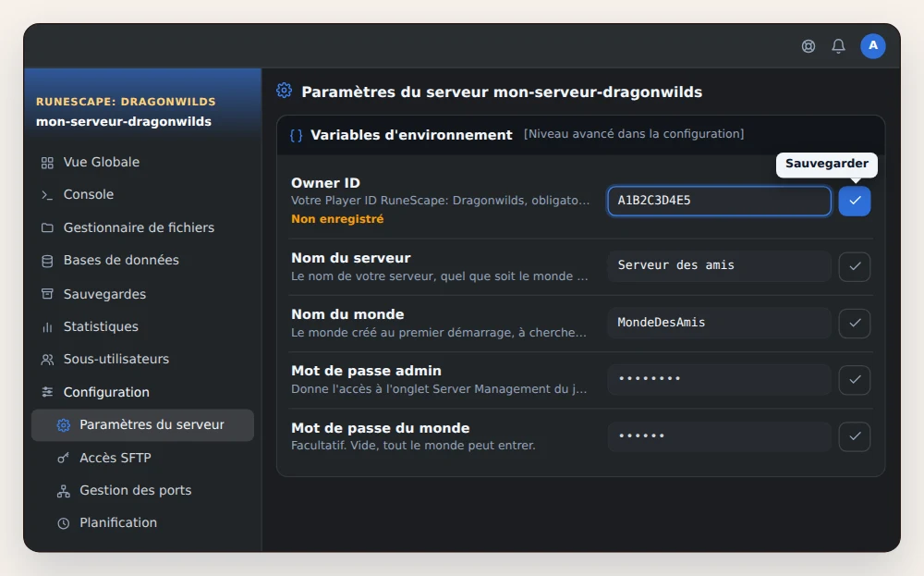Save the Mot de passe admin value
Screen dimensions: 924x576
click(x=855, y=380)
